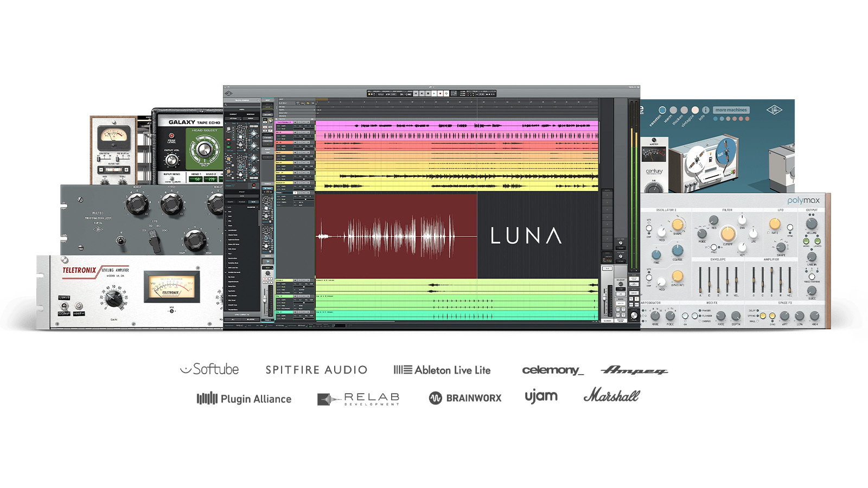This screenshot has width=868, height=488.
Task: Toggle the PolyMAX filter POLE switch
Action: [714, 247]
